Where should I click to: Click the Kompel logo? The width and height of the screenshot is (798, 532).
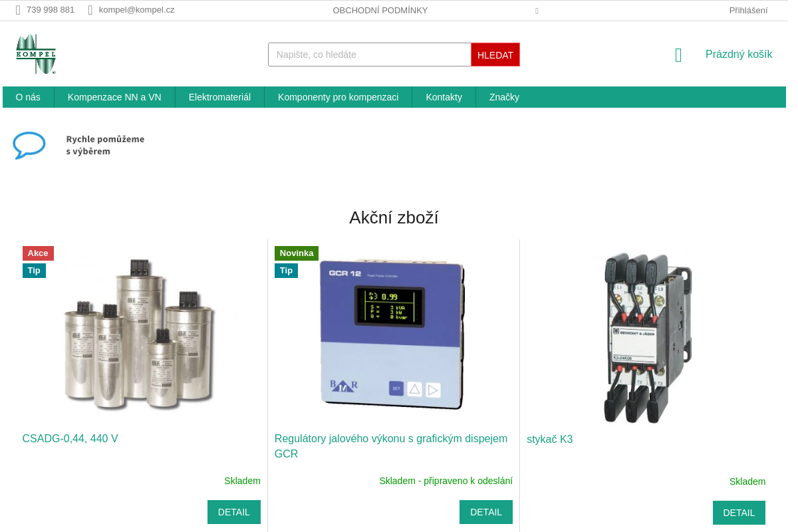tap(36, 54)
